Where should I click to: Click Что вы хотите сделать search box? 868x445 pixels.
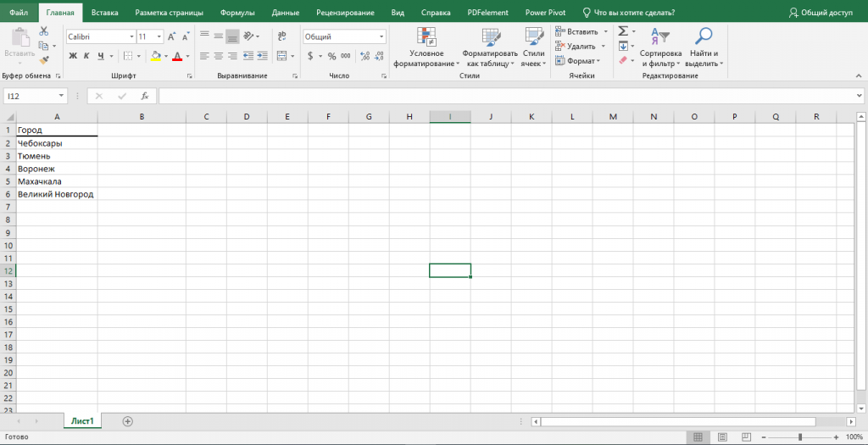coord(629,12)
